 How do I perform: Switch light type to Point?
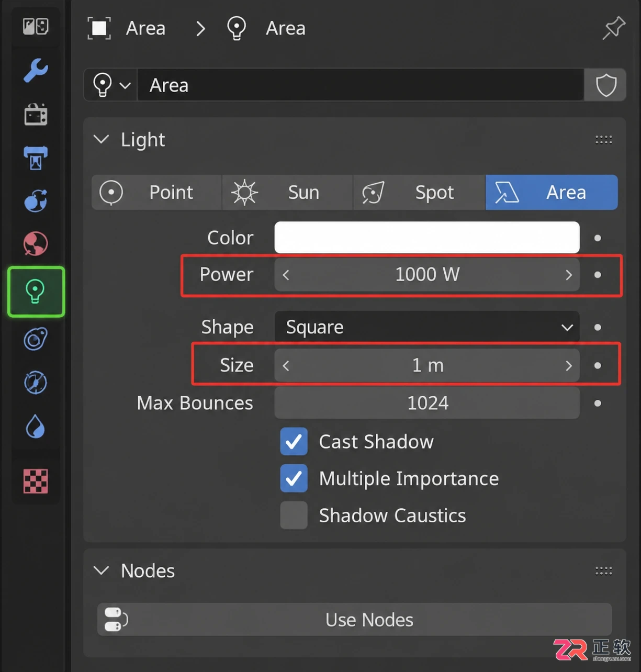point(156,192)
